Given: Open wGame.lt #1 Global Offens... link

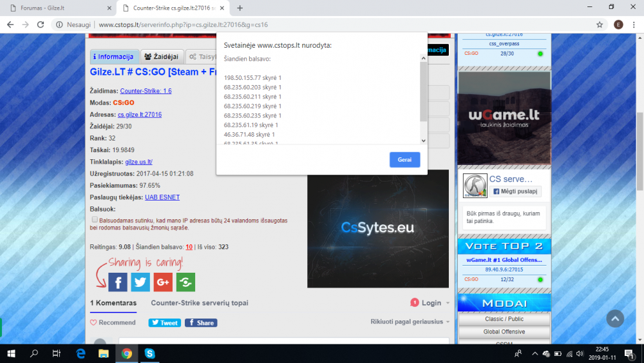Looking at the screenshot, I should click(x=504, y=260).
